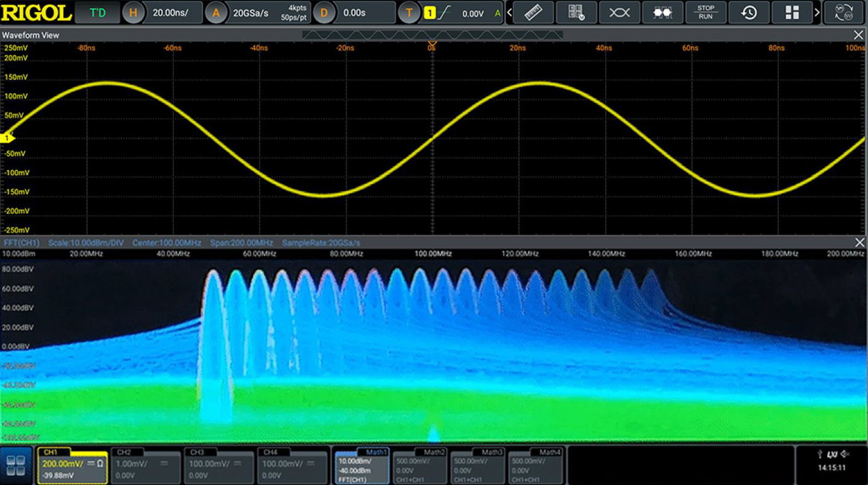The image size is (868, 485).
Task: Click the auto-scale icon at top right
Action: (x=844, y=13)
